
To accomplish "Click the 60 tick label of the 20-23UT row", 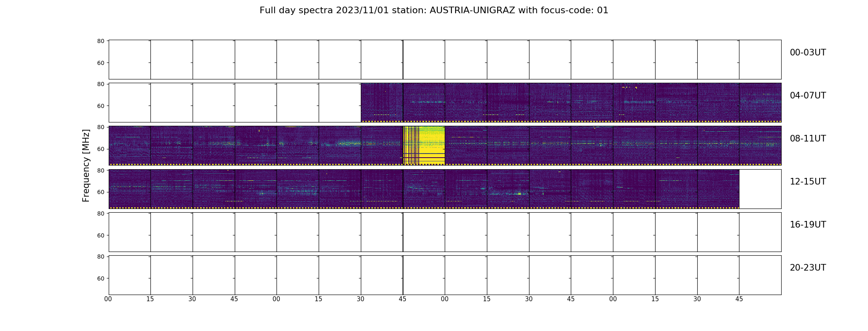I will 100,278.
